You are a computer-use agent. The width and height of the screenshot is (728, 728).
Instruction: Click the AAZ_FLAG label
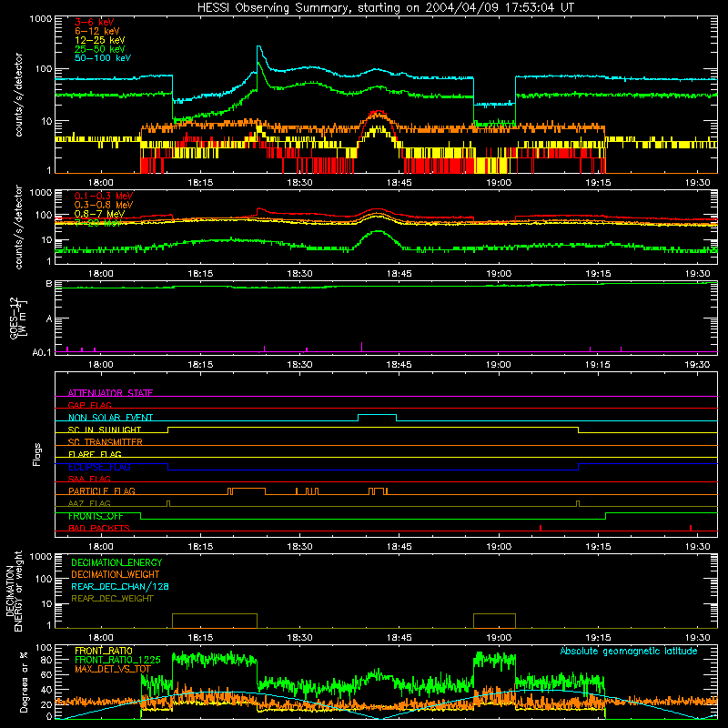coord(89,503)
